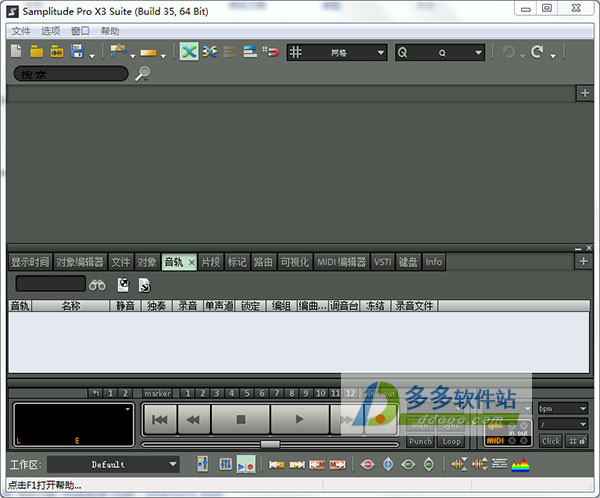Toggle the auto crossfade mode button
Image resolution: width=600 pixels, height=498 pixels.
[x=189, y=51]
